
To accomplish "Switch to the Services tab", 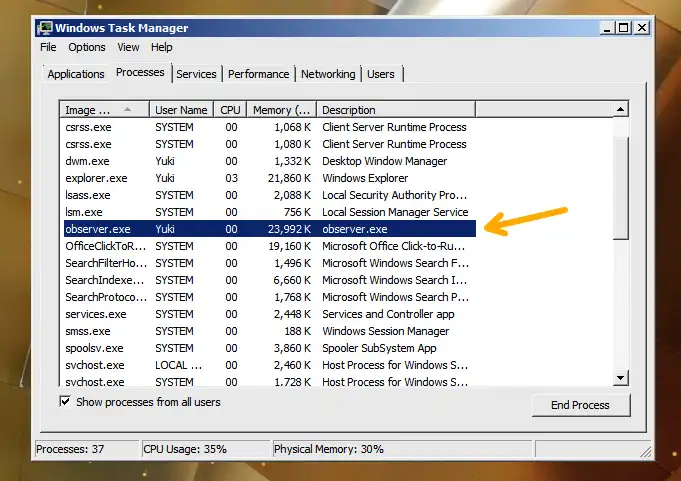I will click(x=196, y=74).
